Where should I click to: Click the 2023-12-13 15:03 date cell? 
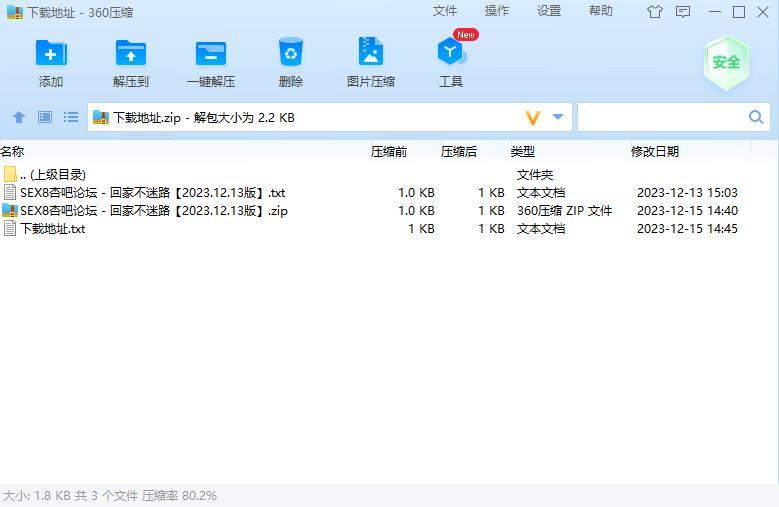click(687, 193)
